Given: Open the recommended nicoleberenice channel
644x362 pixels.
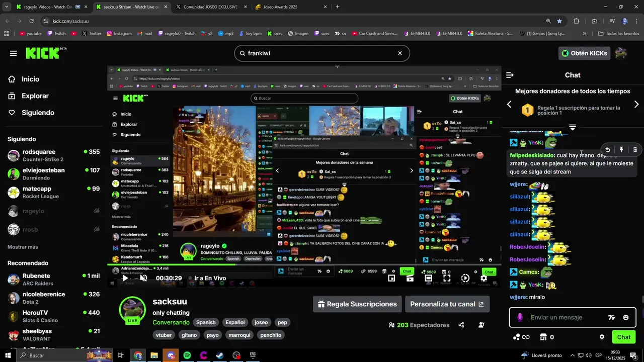Looking at the screenshot, I should [x=53, y=298].
